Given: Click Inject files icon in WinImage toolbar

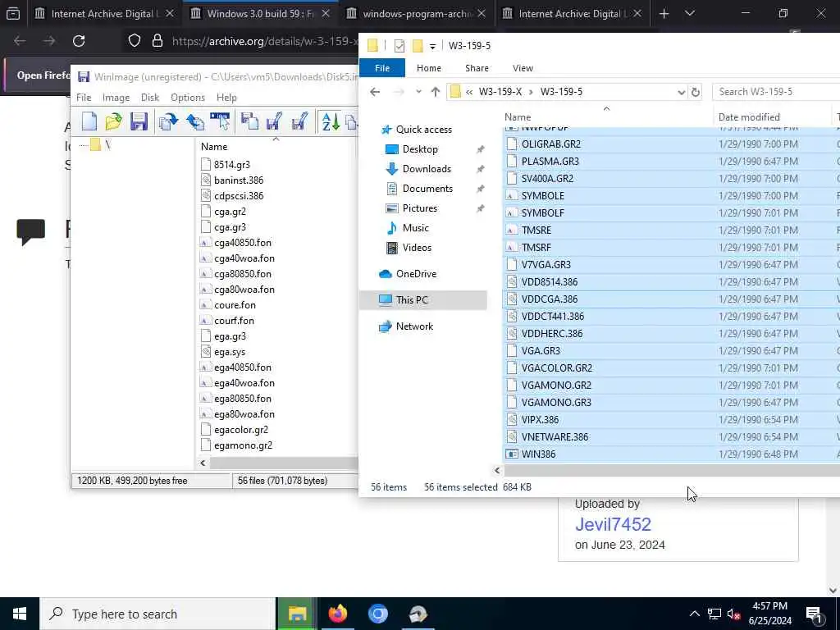Looking at the screenshot, I should (168, 122).
